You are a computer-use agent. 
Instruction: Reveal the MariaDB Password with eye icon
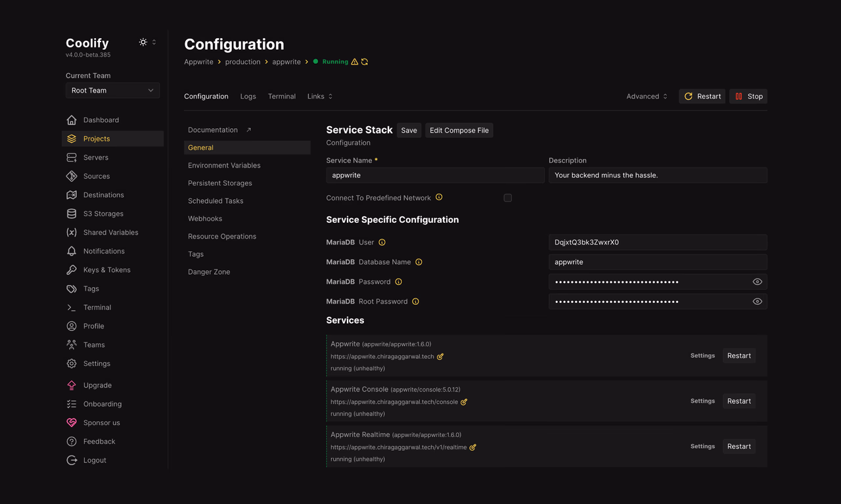click(758, 282)
